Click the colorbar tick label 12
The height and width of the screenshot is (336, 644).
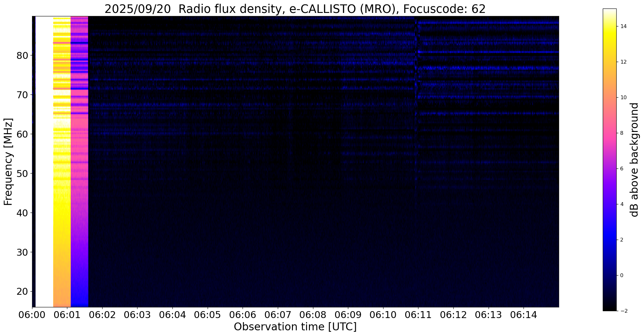(x=623, y=62)
